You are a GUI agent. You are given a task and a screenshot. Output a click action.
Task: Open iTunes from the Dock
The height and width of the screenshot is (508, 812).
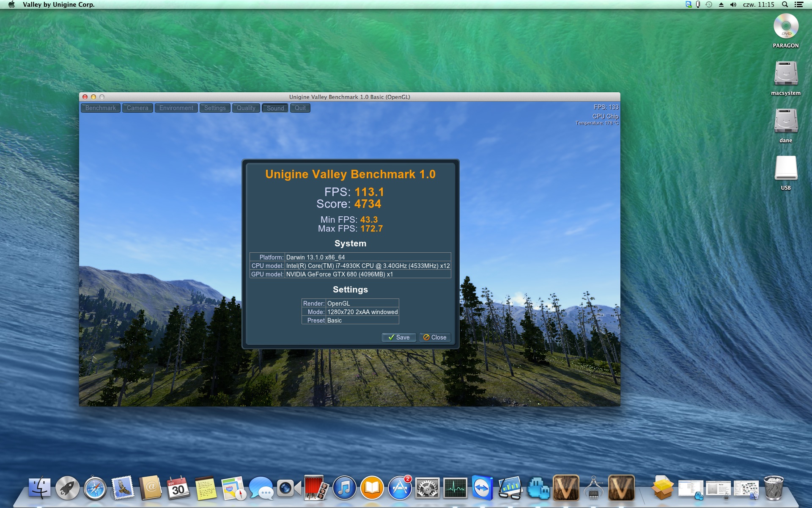point(344,488)
